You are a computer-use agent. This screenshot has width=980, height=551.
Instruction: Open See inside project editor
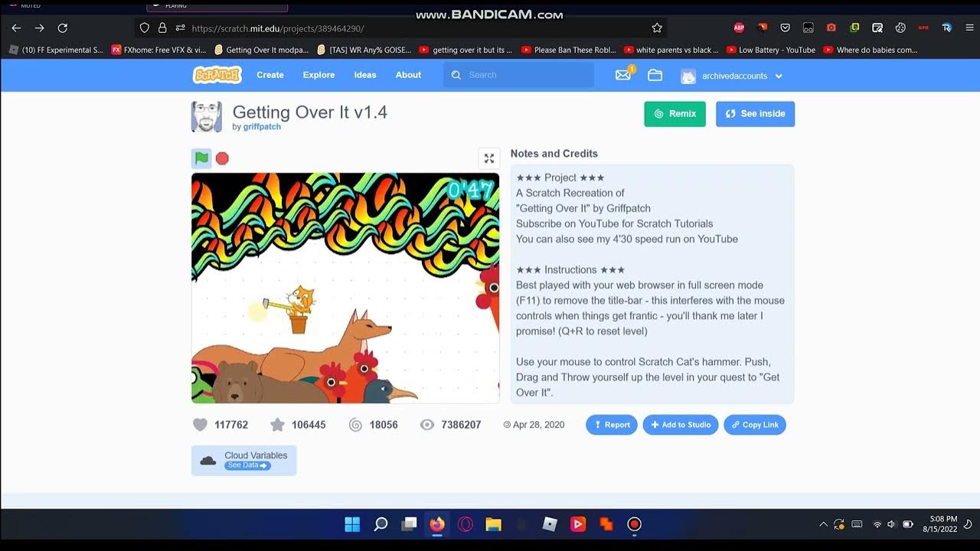[x=755, y=114]
